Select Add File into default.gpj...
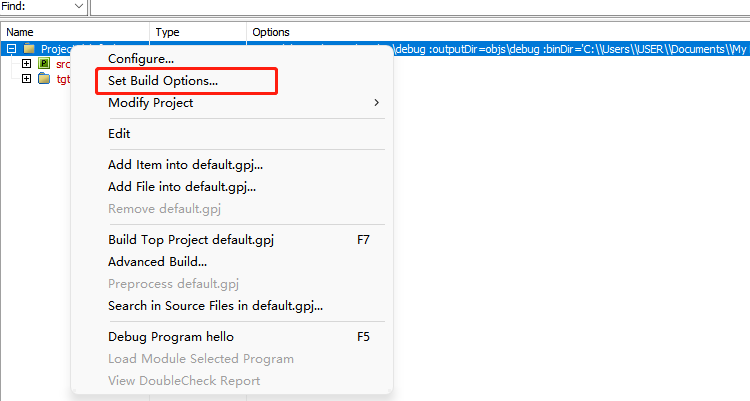The width and height of the screenshot is (750, 401). tap(182, 186)
